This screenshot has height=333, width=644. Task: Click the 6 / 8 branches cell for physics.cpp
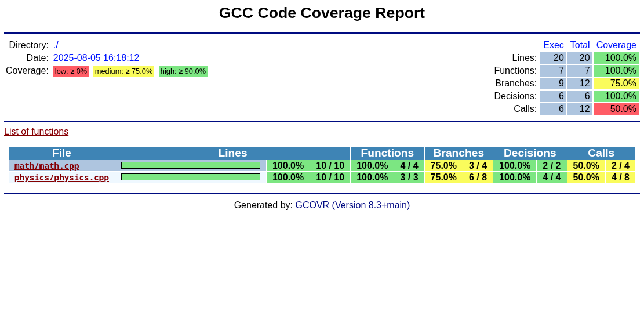(x=478, y=178)
